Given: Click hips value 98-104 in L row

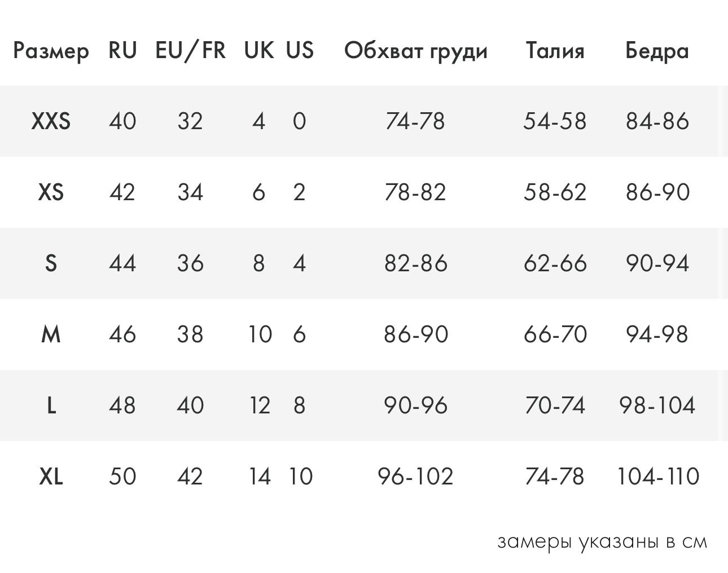Looking at the screenshot, I should click(x=657, y=405).
